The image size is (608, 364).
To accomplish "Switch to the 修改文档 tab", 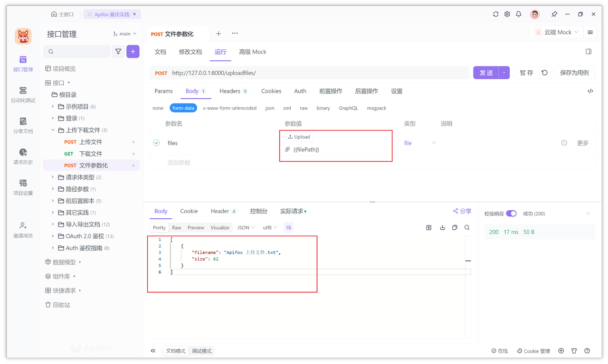I will [190, 52].
